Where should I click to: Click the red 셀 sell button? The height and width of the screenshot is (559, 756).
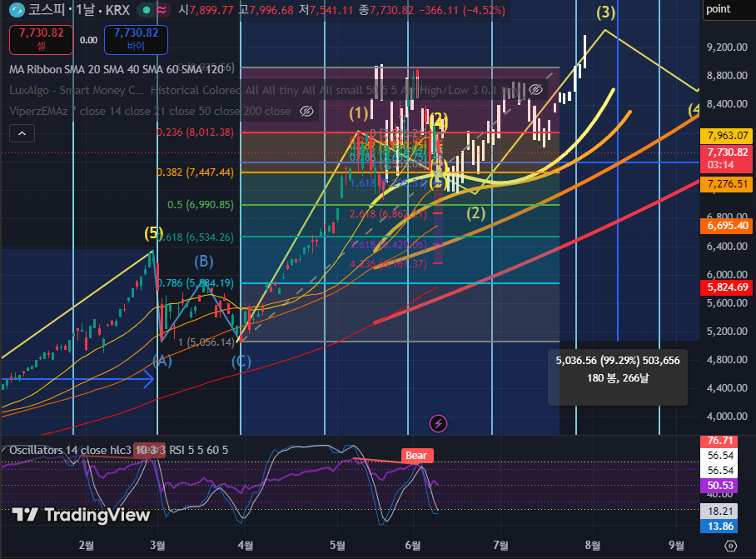[41, 39]
